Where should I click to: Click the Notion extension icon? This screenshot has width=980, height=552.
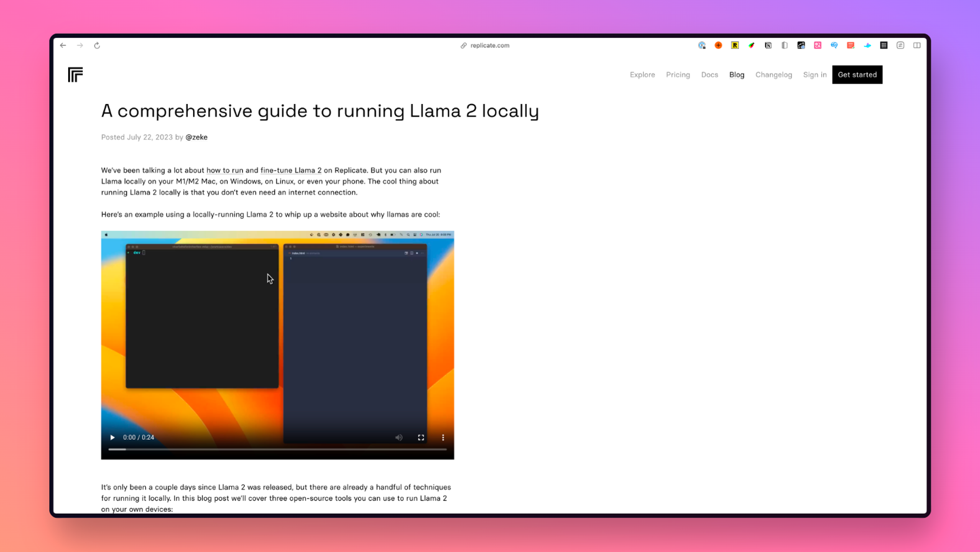(x=768, y=45)
